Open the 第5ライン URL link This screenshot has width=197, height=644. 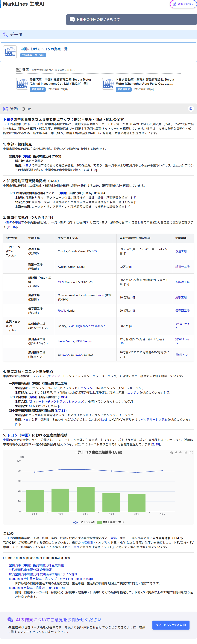tap(182, 355)
